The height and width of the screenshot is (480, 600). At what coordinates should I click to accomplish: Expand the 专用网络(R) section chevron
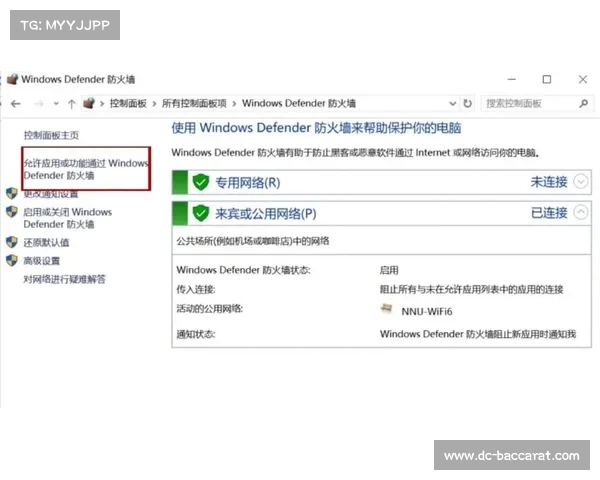580,181
